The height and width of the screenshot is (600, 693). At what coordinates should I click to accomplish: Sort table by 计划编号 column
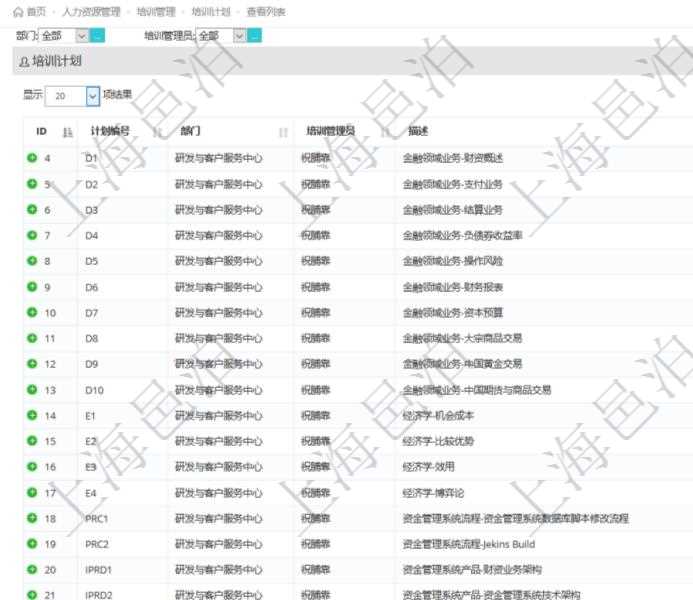[x=157, y=132]
